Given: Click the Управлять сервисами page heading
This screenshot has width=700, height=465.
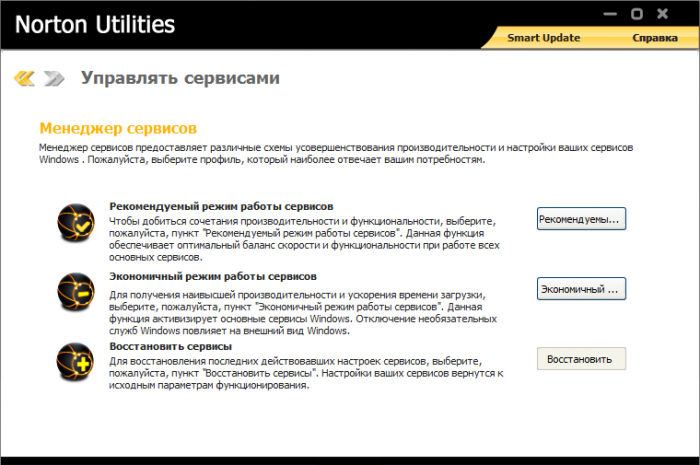Looking at the screenshot, I should (x=180, y=77).
